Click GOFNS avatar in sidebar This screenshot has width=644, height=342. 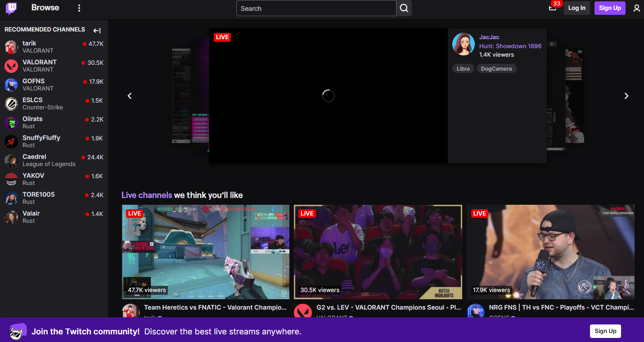coord(11,85)
